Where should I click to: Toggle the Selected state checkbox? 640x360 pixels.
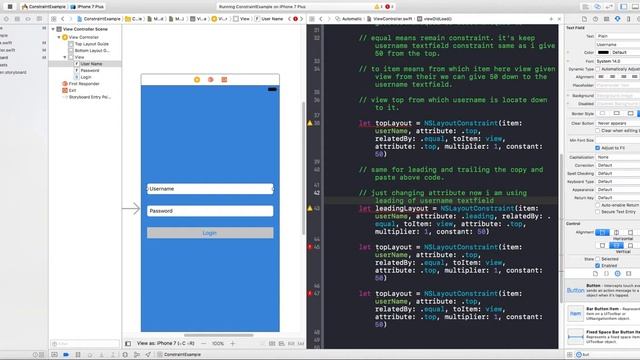click(598, 259)
